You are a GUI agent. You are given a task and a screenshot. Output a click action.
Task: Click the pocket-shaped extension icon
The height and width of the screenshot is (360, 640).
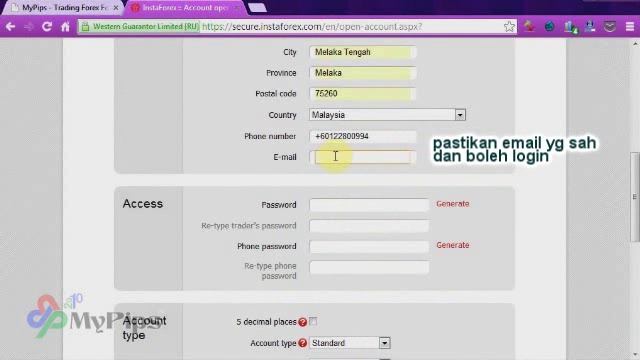pos(610,27)
